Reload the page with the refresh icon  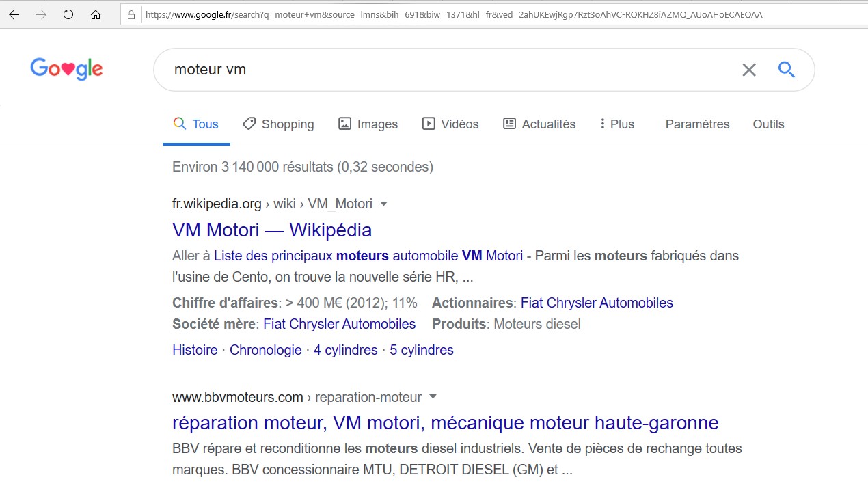[x=68, y=14]
